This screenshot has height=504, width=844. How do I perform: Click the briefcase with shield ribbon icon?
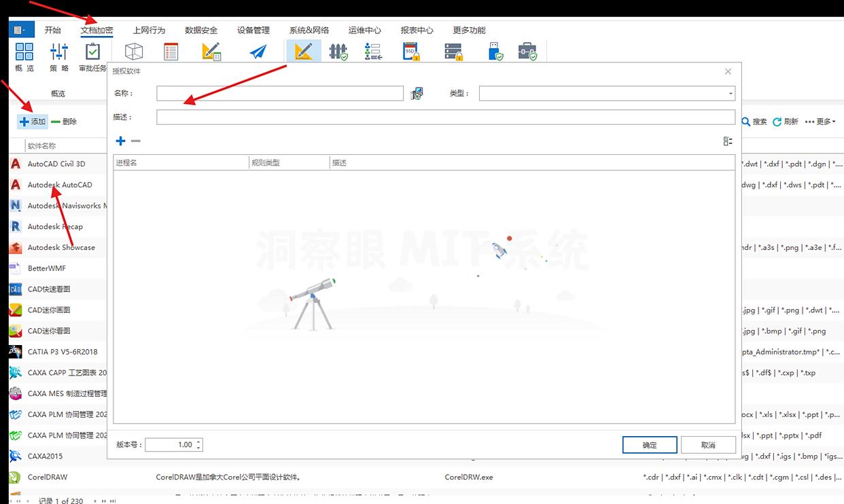click(x=527, y=52)
